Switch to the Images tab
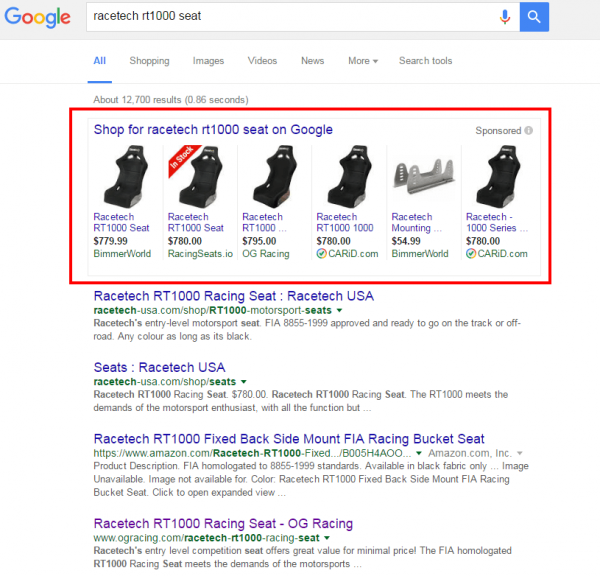This screenshot has height=576, width=600. [x=208, y=61]
